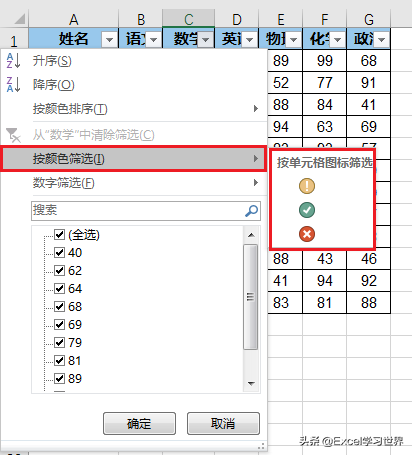Click scroll down arrow of value list

click(x=251, y=384)
